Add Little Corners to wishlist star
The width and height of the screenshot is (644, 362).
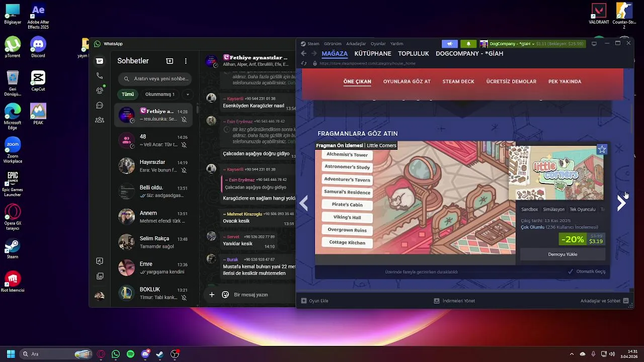(602, 149)
